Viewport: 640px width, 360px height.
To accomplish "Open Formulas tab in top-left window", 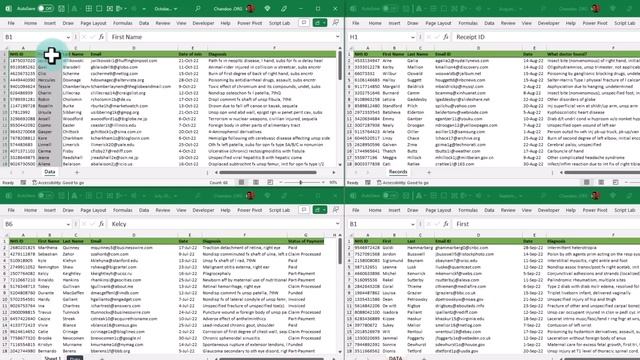I will pyautogui.click(x=122, y=23).
